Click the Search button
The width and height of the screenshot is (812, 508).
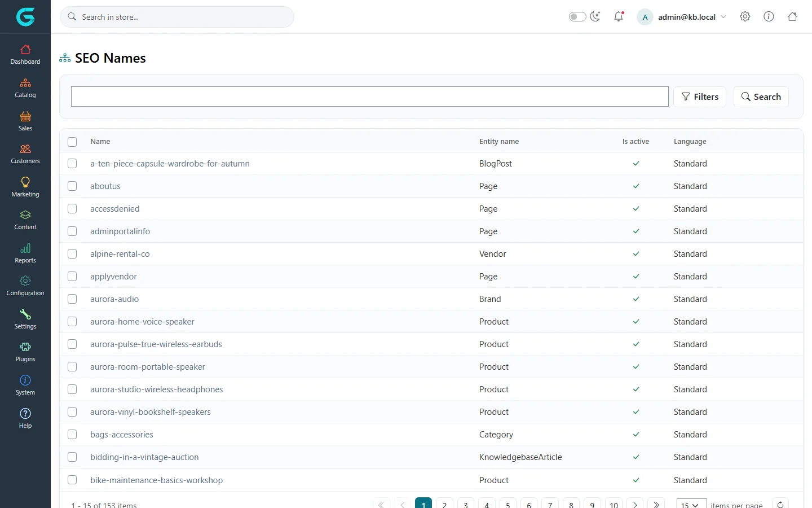coord(761,97)
